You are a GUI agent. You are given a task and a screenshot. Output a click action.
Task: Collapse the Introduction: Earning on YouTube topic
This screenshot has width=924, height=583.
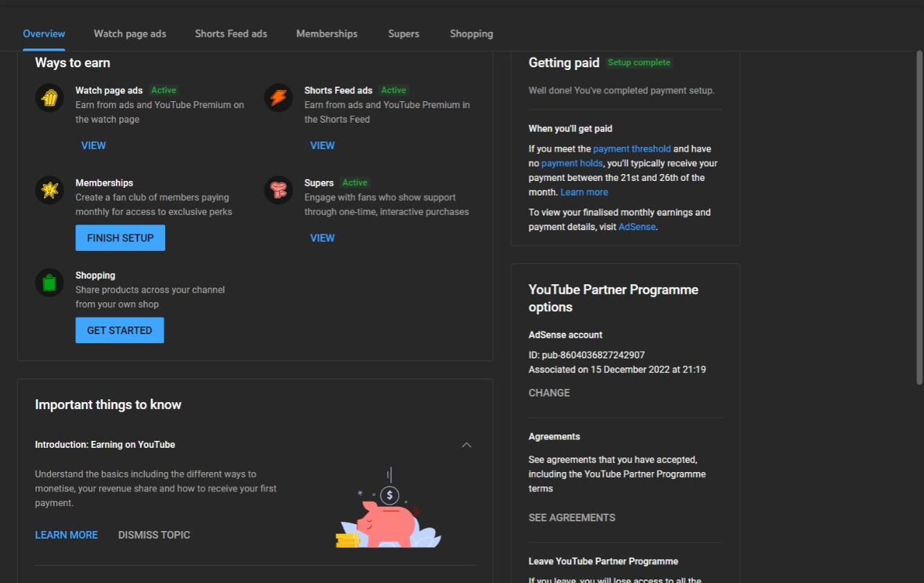point(466,445)
